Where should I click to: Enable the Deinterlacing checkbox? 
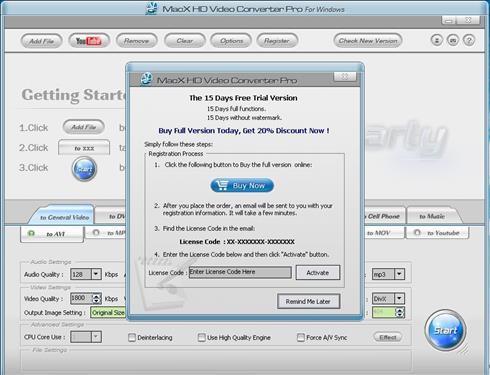click(132, 338)
